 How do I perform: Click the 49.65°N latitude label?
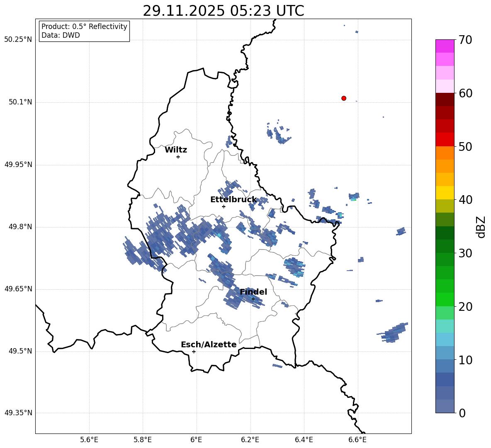[x=18, y=289]
